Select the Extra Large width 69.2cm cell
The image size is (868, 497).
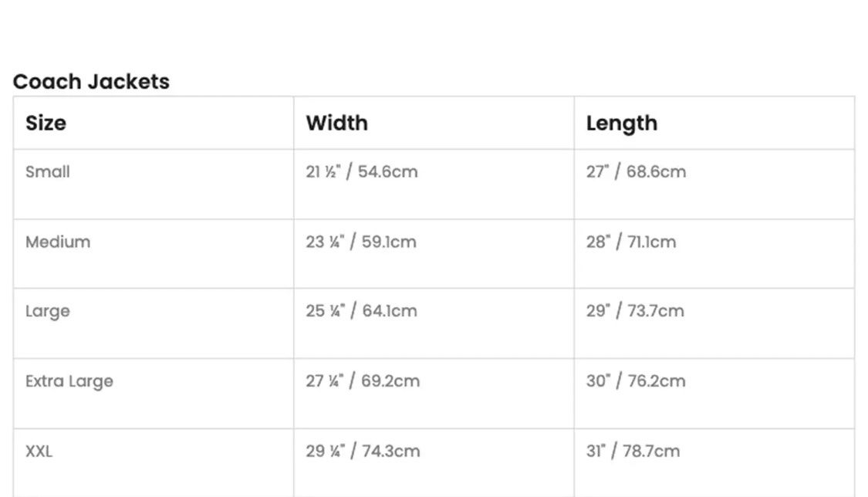point(434,394)
